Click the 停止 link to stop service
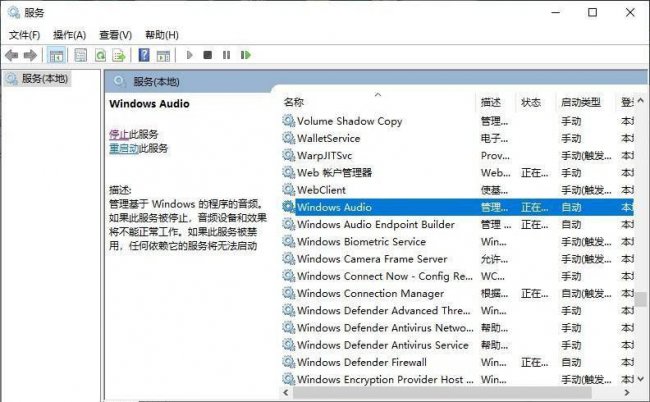 [119, 134]
